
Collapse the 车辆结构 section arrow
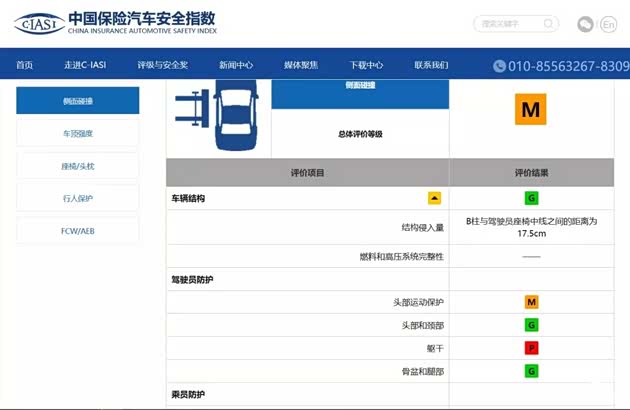(x=434, y=198)
